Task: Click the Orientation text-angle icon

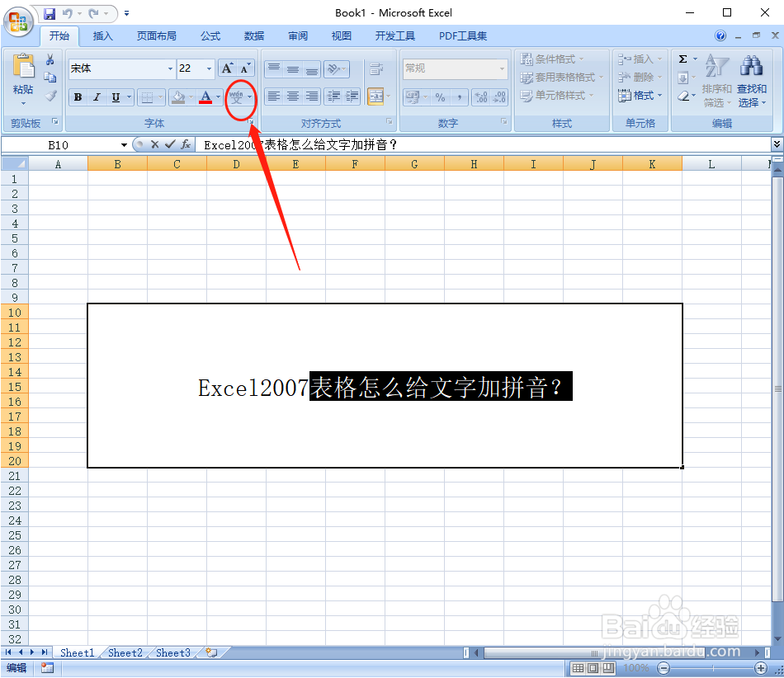Action: [x=333, y=69]
